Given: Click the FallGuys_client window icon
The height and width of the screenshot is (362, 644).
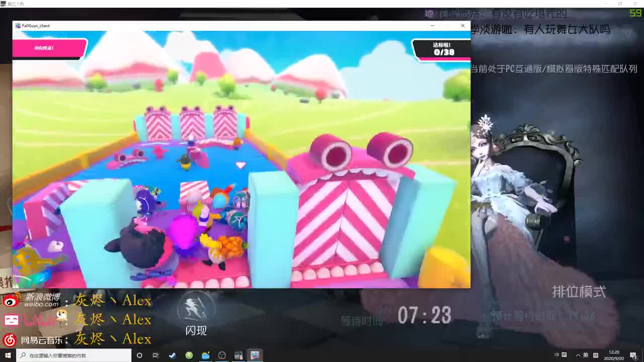Looking at the screenshot, I should click(x=19, y=26).
